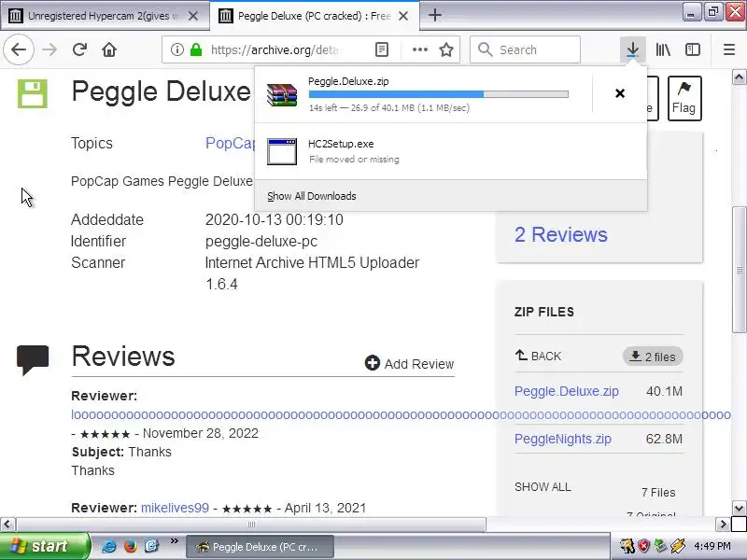Focus the Search box
This screenshot has height=560, width=747.
(x=525, y=49)
